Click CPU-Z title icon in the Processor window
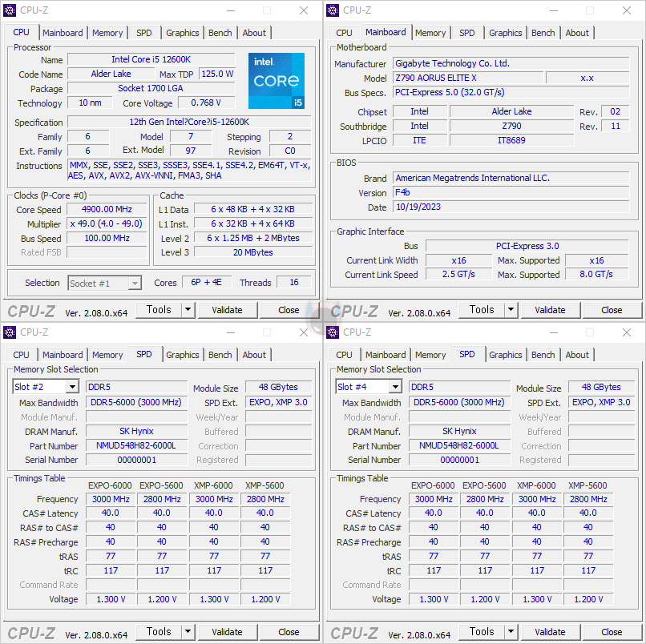 [10, 10]
